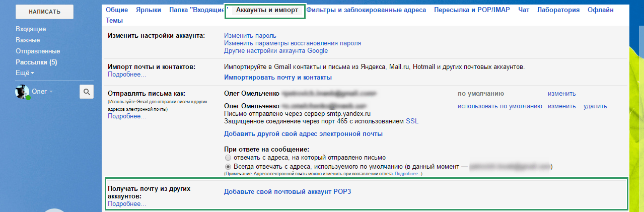The height and width of the screenshot is (212, 644).
Task: Open the Лаборатория tab
Action: click(x=558, y=10)
